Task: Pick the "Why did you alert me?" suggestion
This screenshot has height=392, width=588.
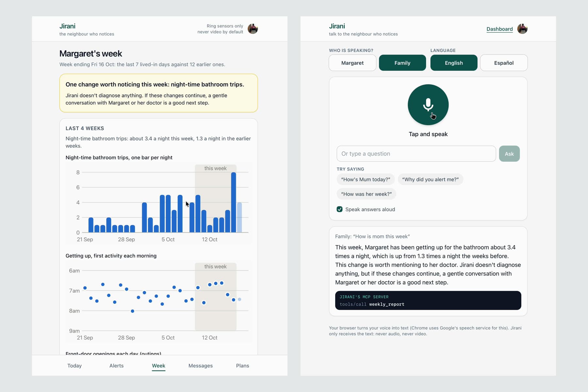Action: pyautogui.click(x=430, y=179)
